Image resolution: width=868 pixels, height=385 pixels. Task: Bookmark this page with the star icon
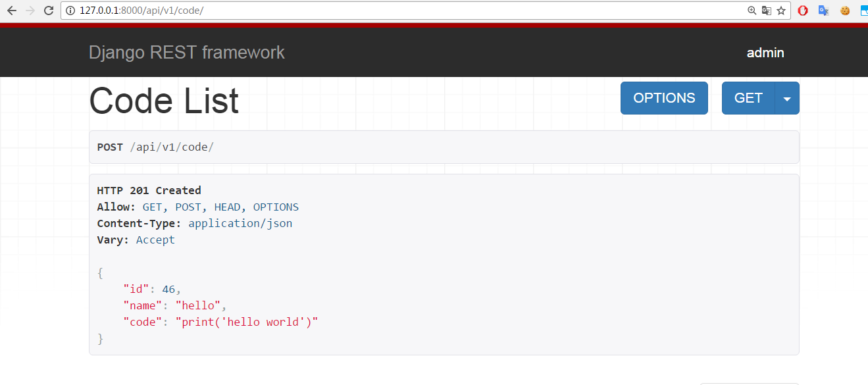pos(781,11)
